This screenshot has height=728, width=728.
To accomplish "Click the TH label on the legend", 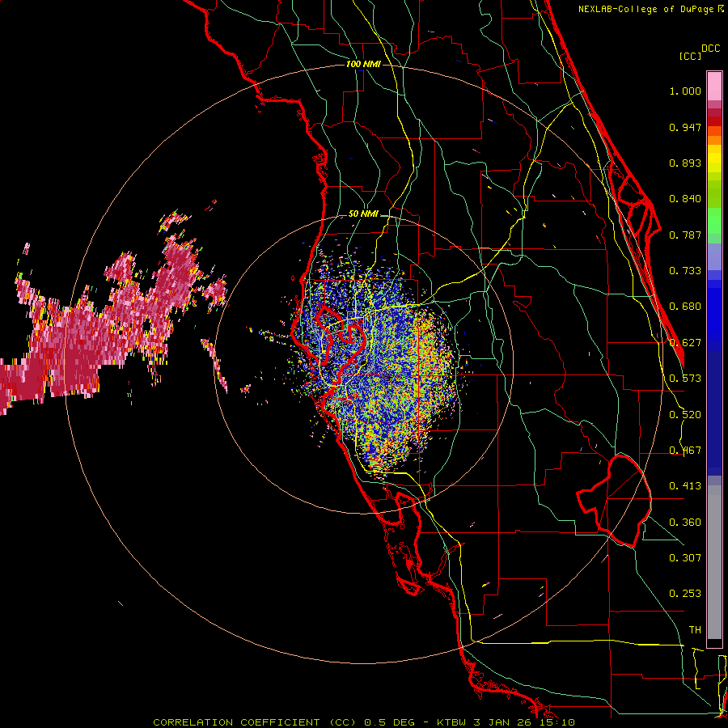I will pyautogui.click(x=695, y=630).
